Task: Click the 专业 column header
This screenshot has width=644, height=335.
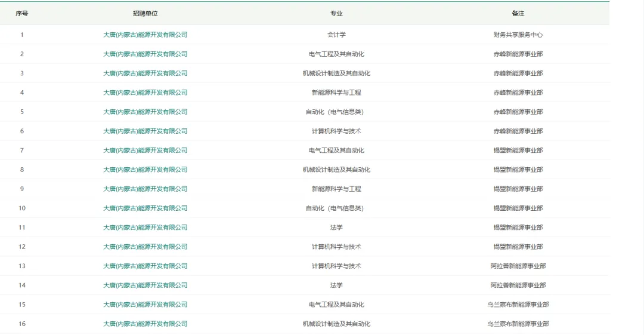Action: 336,13
